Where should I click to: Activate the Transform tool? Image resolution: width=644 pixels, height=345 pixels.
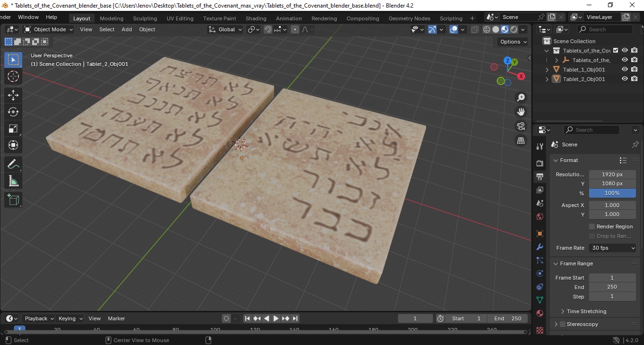click(x=13, y=145)
